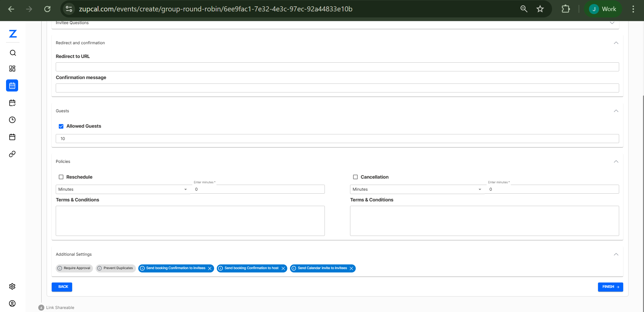644x312 pixels.
Task: Enable the Cancellation policy checkbox
Action: point(355,177)
